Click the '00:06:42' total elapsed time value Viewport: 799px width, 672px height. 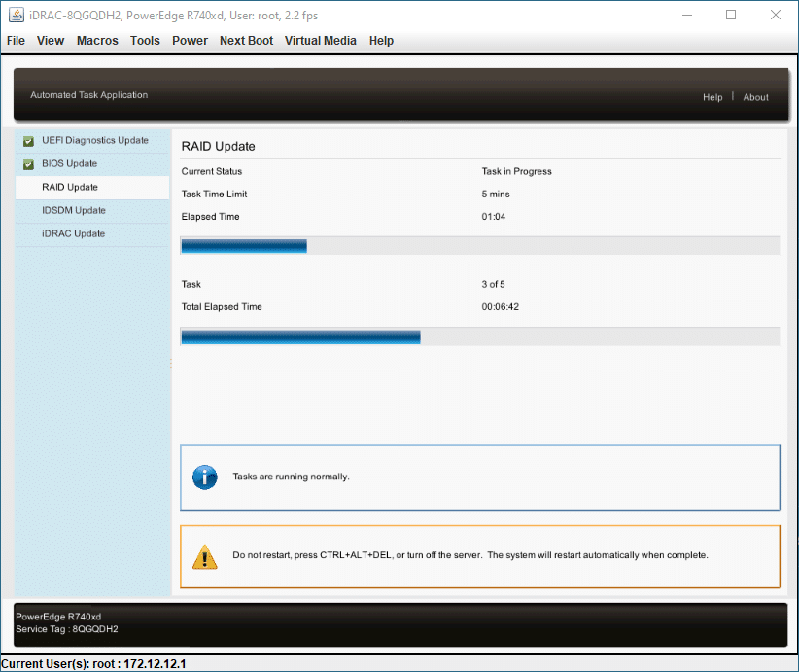coord(501,307)
